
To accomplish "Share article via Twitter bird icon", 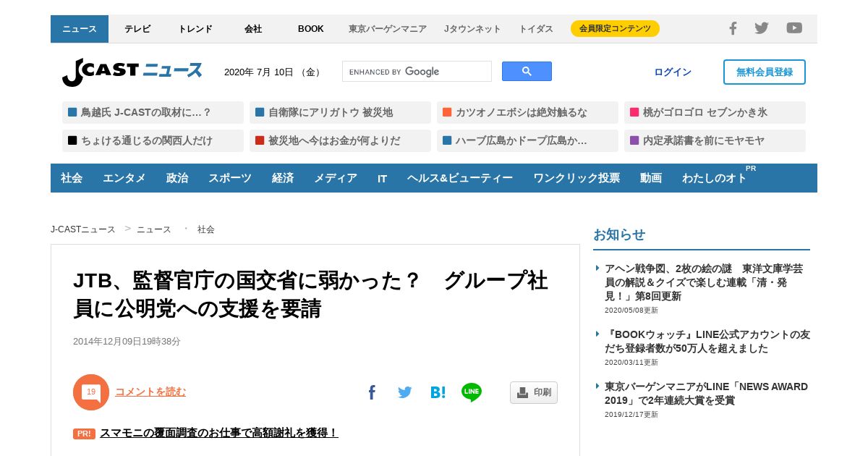I will point(404,392).
